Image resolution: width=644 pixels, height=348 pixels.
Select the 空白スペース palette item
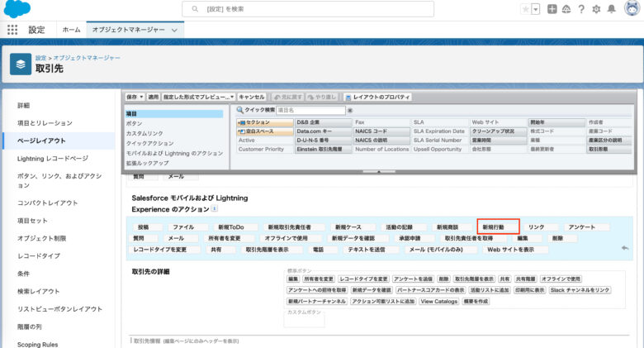[265, 131]
